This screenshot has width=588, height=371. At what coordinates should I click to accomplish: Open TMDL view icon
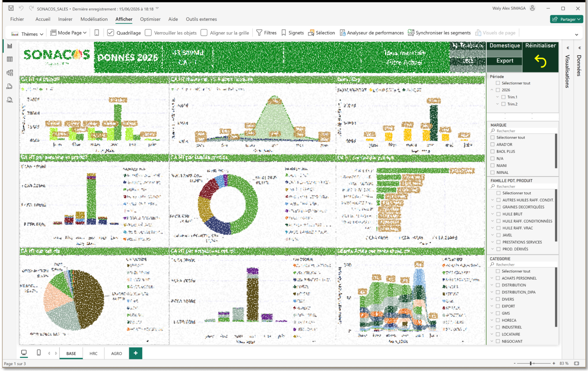[x=10, y=100]
